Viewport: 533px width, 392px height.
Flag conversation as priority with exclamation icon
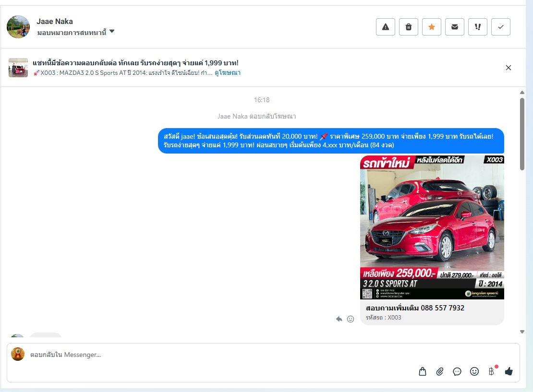pos(478,27)
